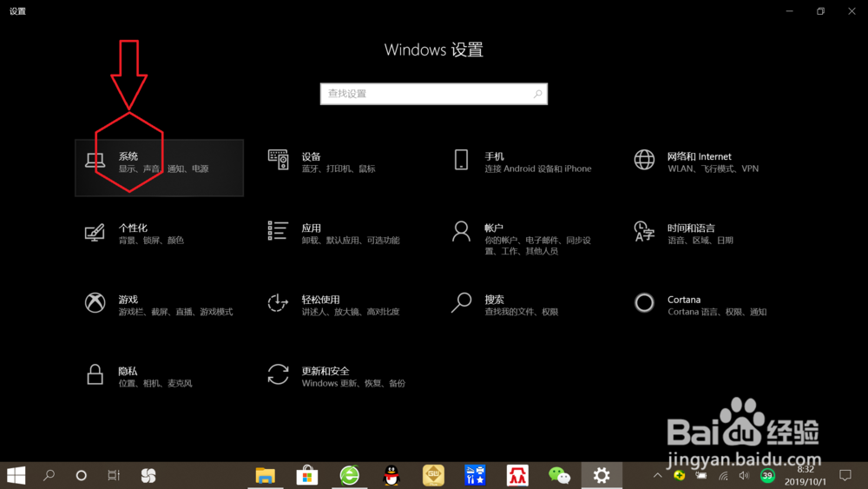Open the 时间和语言 icon
The width and height of the screenshot is (868, 489).
point(644,232)
